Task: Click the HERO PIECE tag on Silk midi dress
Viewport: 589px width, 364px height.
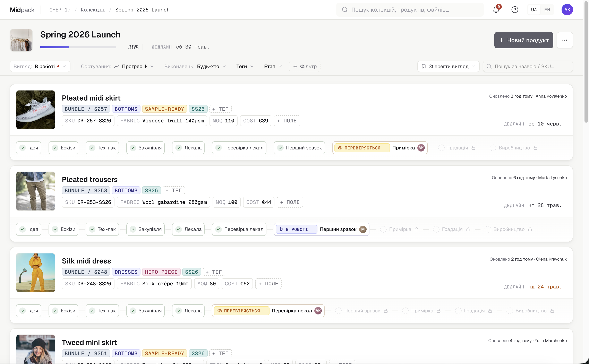Action: [x=161, y=272]
